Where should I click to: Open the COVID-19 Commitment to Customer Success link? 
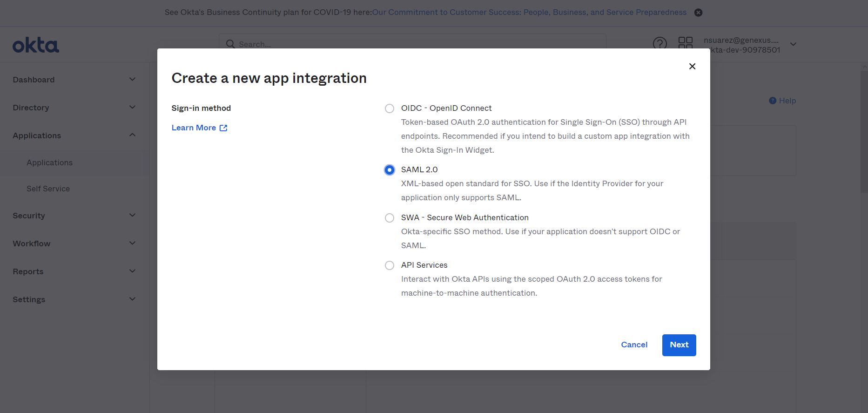(x=529, y=13)
